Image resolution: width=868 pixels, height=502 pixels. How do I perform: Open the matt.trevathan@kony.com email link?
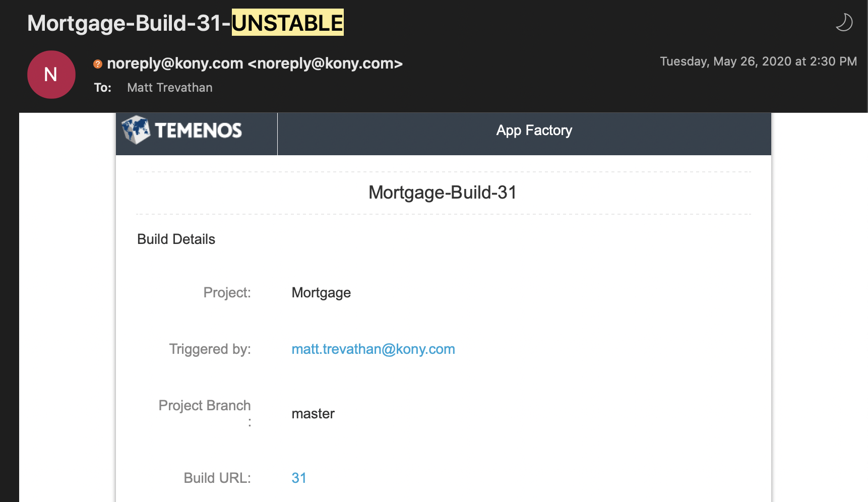(373, 349)
